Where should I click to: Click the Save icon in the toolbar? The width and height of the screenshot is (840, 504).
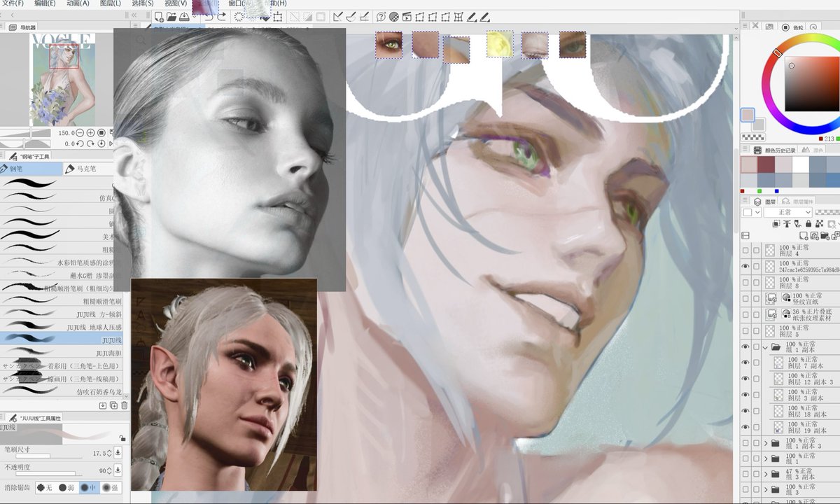click(183, 17)
